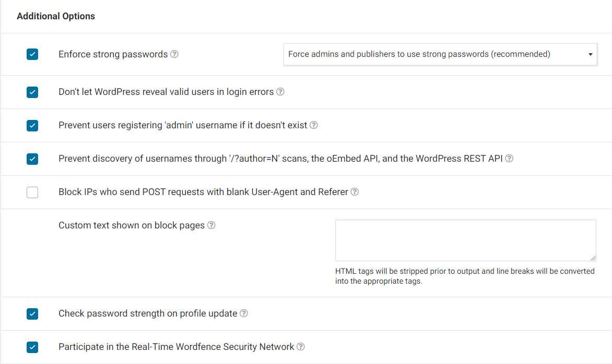Show help for username discovery prevention
Screen dimensions: 612x364
[509, 159]
